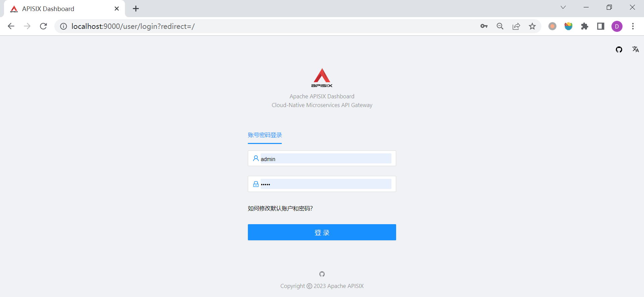
Task: Click the blue 登录 button
Action: pyautogui.click(x=322, y=232)
